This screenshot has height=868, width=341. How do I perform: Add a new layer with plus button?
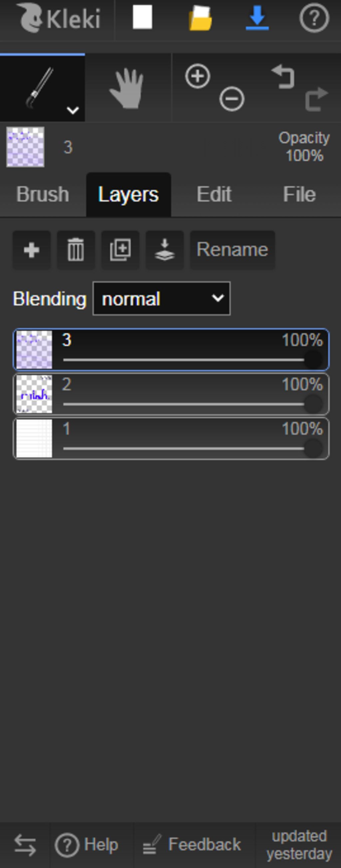click(32, 250)
